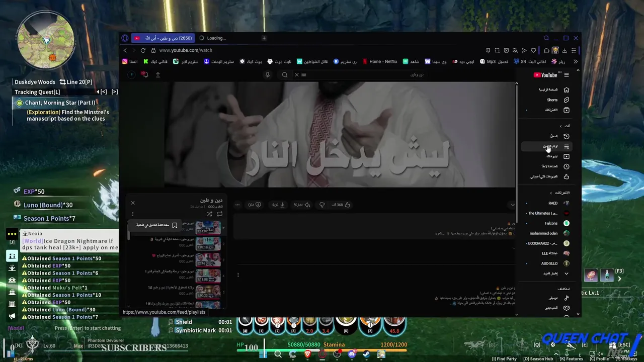Open YouTube notifications bell

point(145,74)
